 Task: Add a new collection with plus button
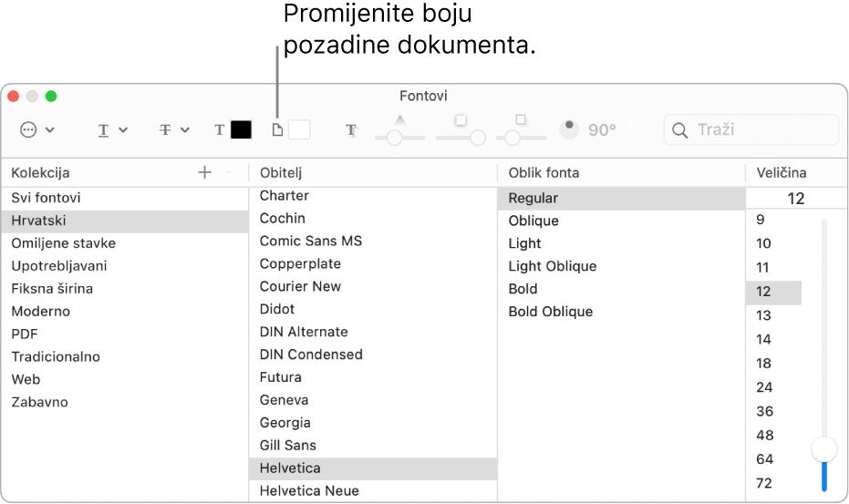click(x=204, y=172)
